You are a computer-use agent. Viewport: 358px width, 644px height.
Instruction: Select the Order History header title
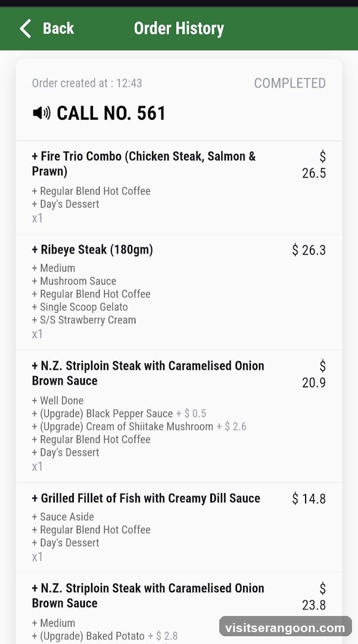point(179,29)
